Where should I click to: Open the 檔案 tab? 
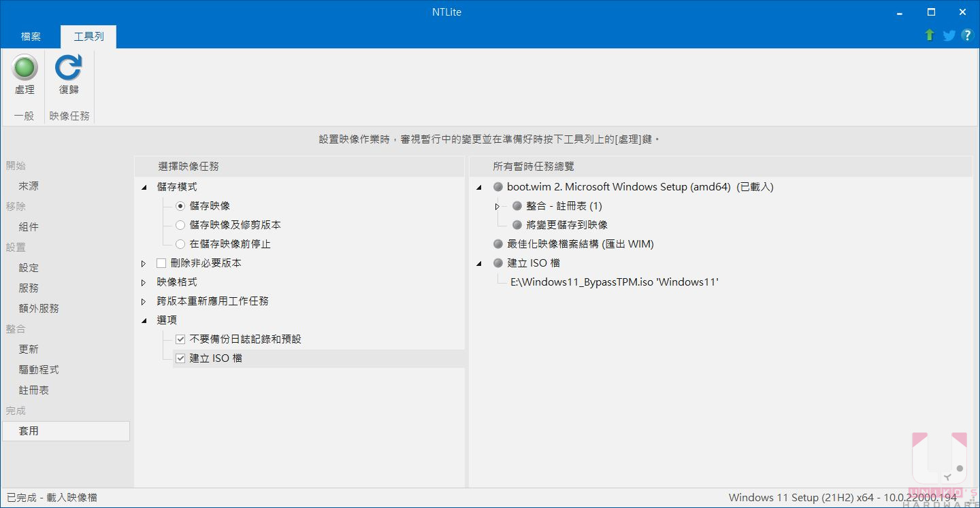click(31, 36)
